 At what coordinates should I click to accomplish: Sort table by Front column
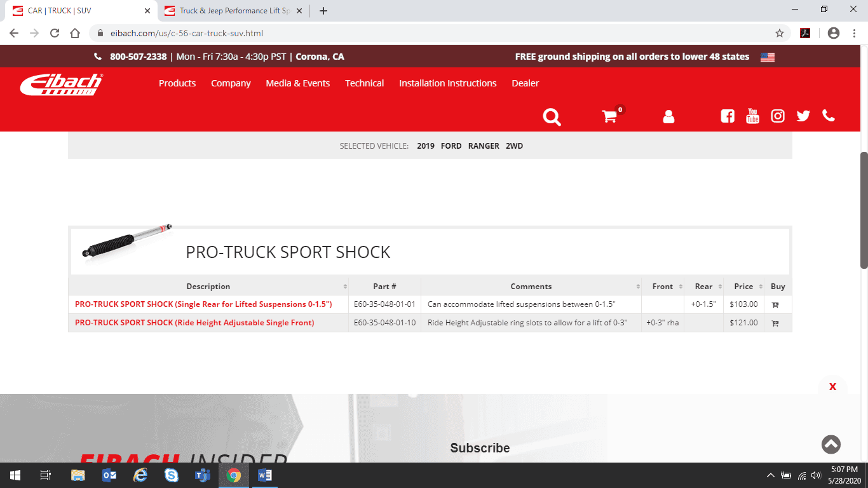point(663,287)
